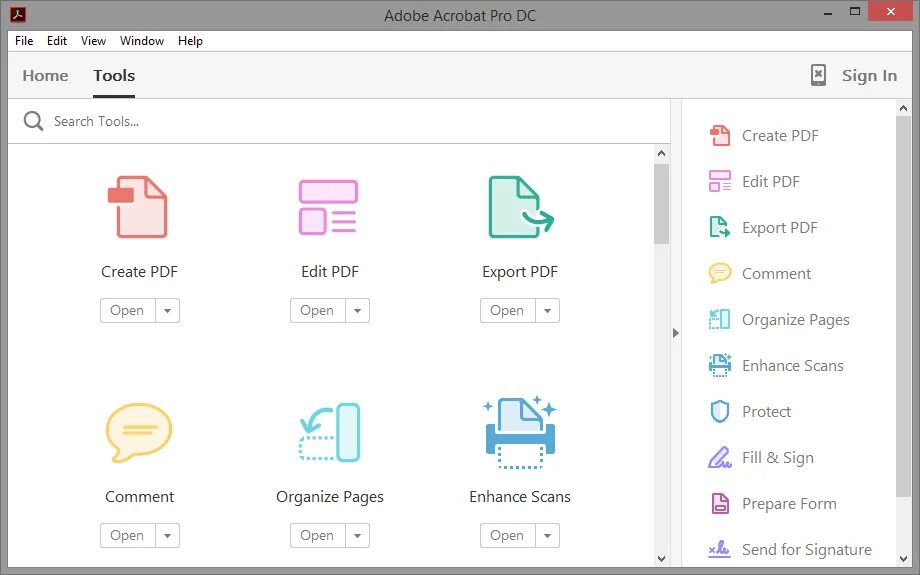The height and width of the screenshot is (575, 920).
Task: Collapse the right tools pane with arrow
Action: pos(676,333)
